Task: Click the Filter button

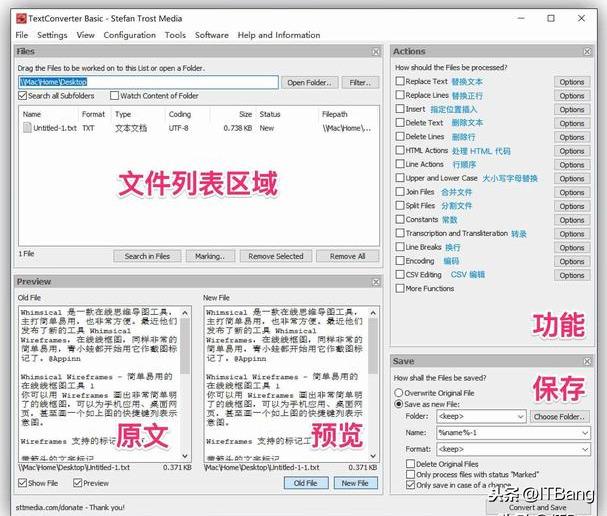Action: click(360, 82)
